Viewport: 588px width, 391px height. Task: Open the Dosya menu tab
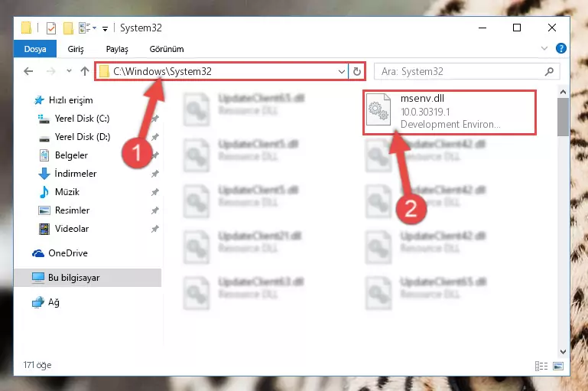pos(35,49)
